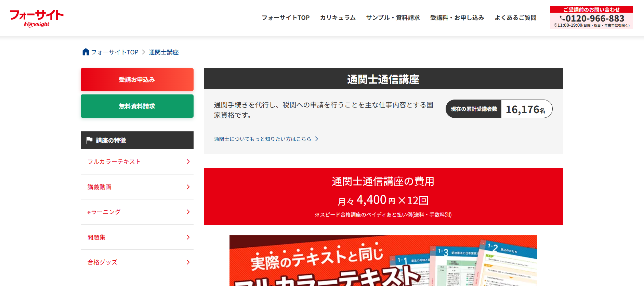Screen dimensions: 644x286
Task: Click the flag icon beside 講座の特徴
Action: [90, 140]
